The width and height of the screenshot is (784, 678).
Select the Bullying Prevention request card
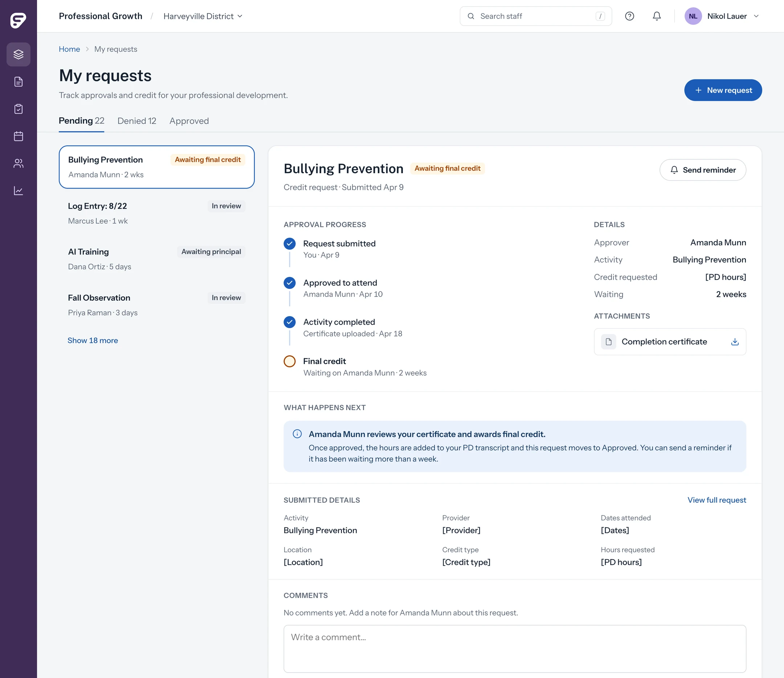[157, 167]
